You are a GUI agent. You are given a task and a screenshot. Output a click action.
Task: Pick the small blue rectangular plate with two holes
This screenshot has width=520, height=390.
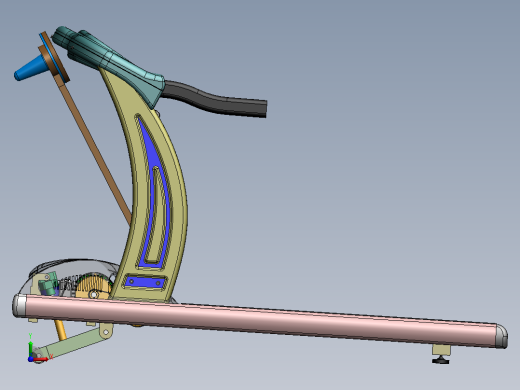coord(145,283)
